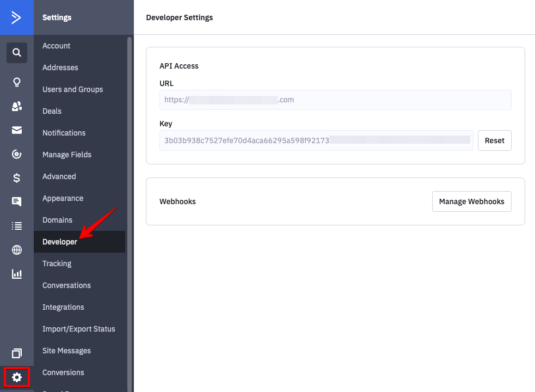Click the globe icon in sidebar
The width and height of the screenshot is (535, 392).
pyautogui.click(x=17, y=250)
